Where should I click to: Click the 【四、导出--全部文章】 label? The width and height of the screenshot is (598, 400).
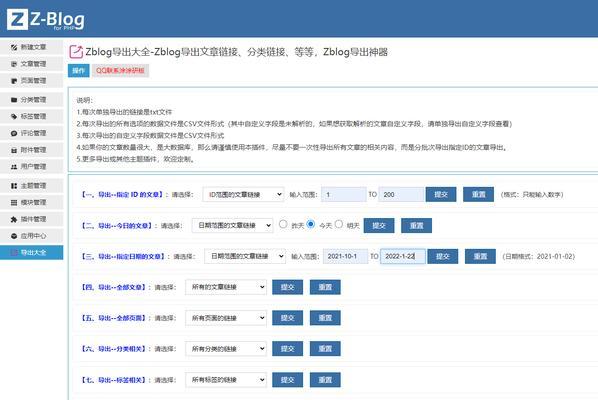tap(114, 287)
